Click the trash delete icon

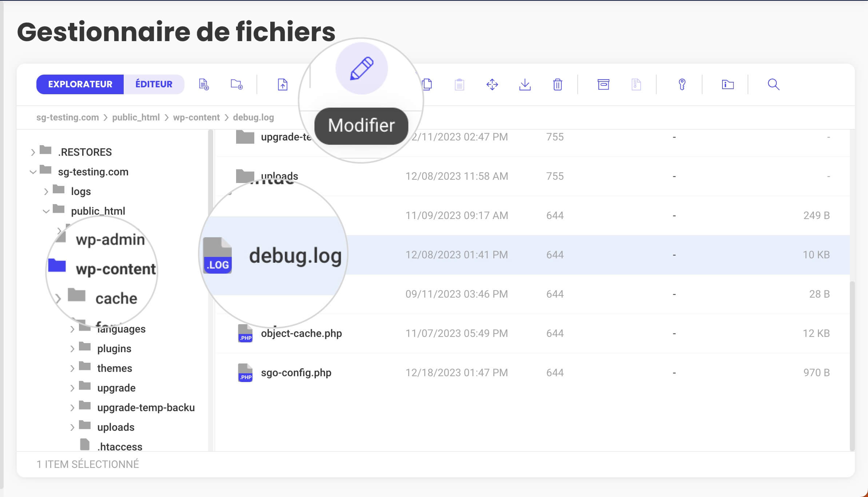click(x=558, y=84)
